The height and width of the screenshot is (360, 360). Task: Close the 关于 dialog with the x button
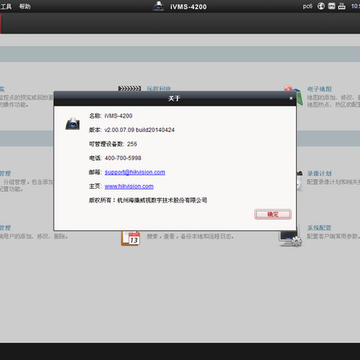point(291,98)
